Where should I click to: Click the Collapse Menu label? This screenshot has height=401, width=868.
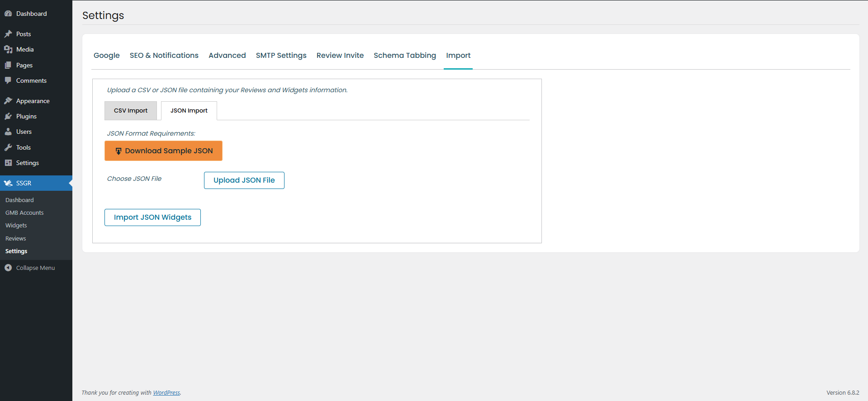pyautogui.click(x=35, y=268)
